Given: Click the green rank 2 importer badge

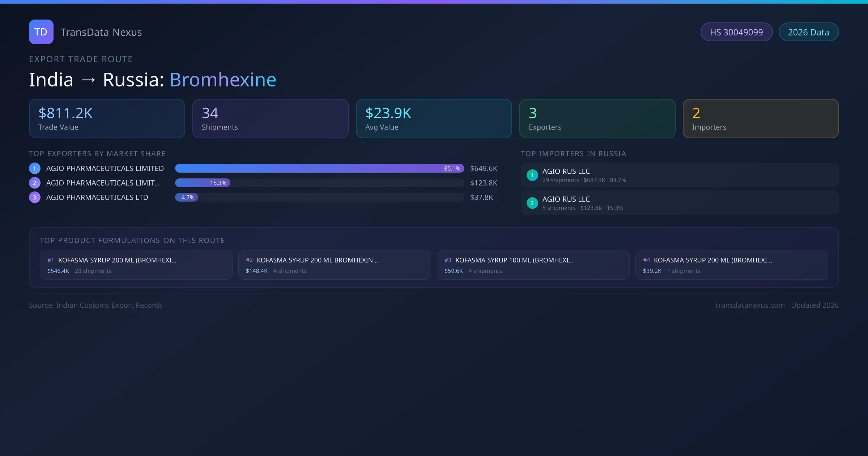Looking at the screenshot, I should [x=532, y=203].
